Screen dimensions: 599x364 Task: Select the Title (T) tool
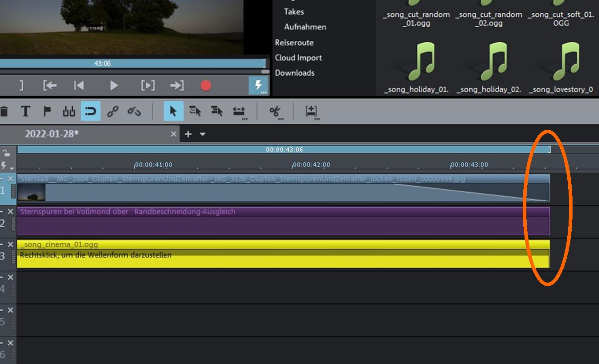click(x=26, y=111)
